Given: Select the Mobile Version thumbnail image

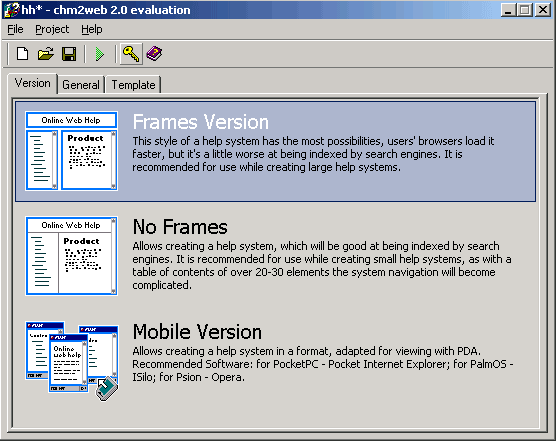Looking at the screenshot, I should (x=72, y=361).
